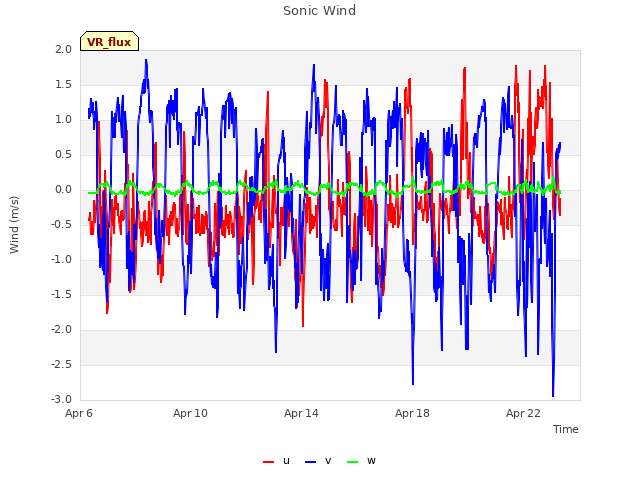The width and height of the screenshot is (640, 480).
Task: Click the Time x-axis title
Action: pos(566,429)
